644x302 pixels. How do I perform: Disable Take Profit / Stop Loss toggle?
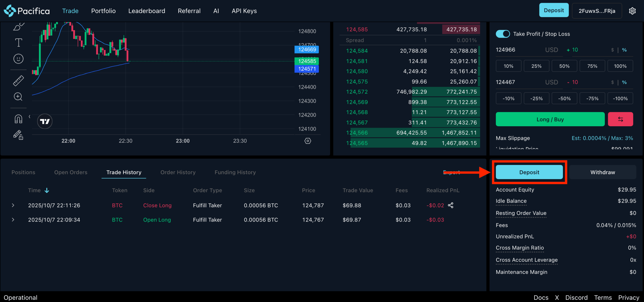click(502, 34)
